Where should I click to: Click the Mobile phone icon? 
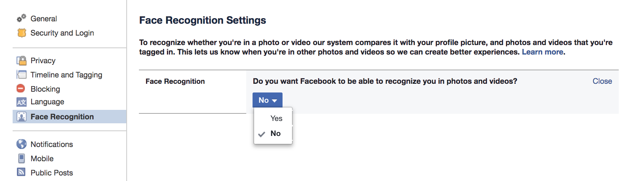click(22, 158)
